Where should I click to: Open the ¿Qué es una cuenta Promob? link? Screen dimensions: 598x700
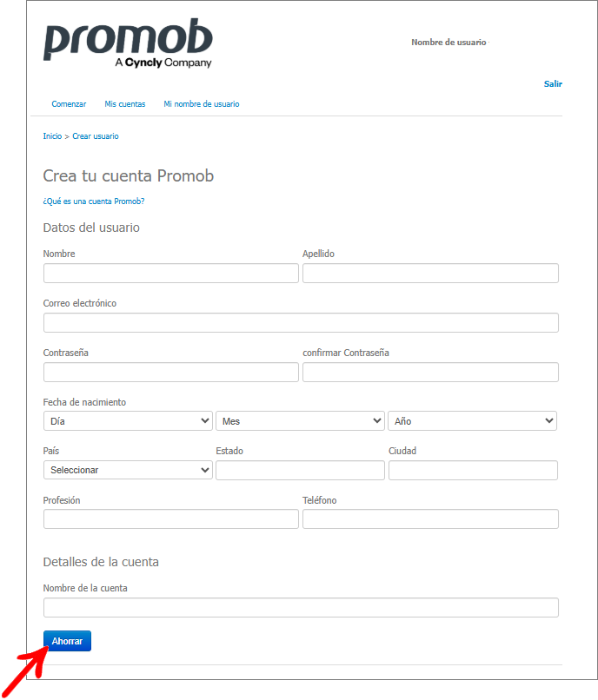point(94,201)
